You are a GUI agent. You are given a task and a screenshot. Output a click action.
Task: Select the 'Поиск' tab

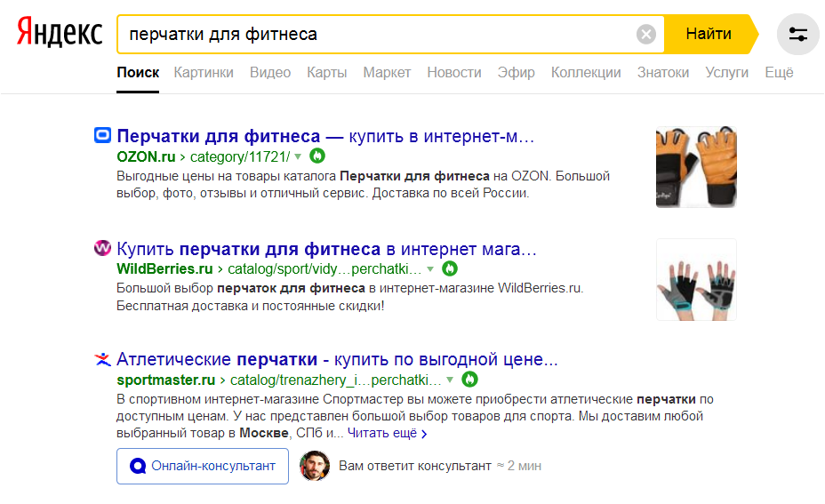coord(138,73)
